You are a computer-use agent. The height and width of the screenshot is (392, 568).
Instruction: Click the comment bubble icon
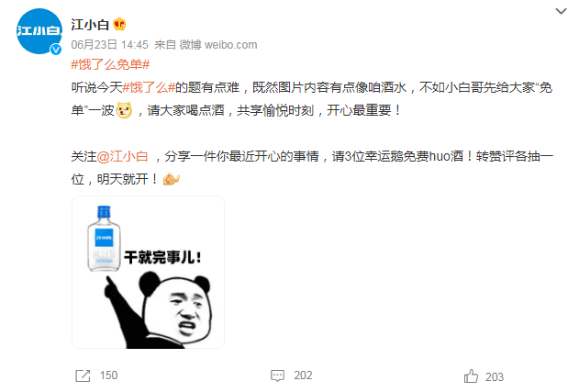(x=277, y=375)
